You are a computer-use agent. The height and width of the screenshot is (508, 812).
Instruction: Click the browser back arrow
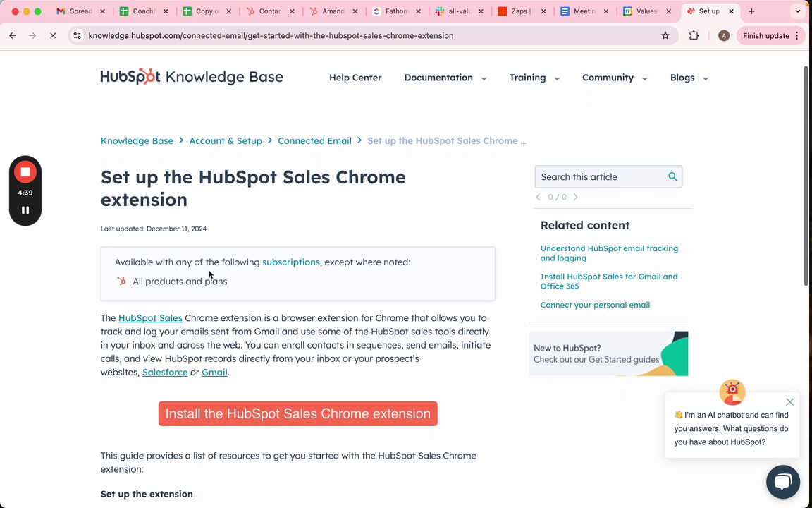click(x=13, y=36)
